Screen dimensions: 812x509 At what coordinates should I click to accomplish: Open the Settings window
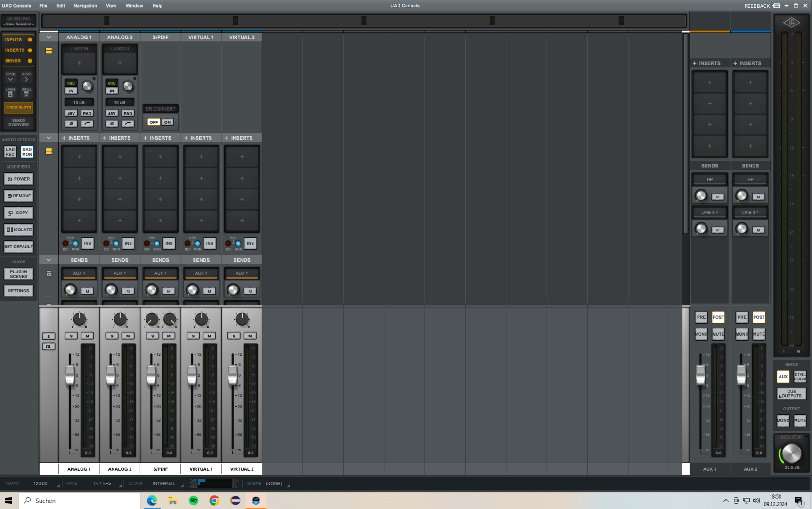click(x=19, y=291)
